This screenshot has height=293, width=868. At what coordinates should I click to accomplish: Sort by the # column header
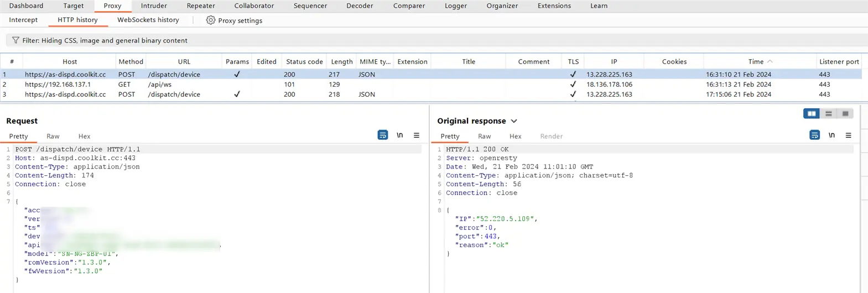(x=12, y=61)
